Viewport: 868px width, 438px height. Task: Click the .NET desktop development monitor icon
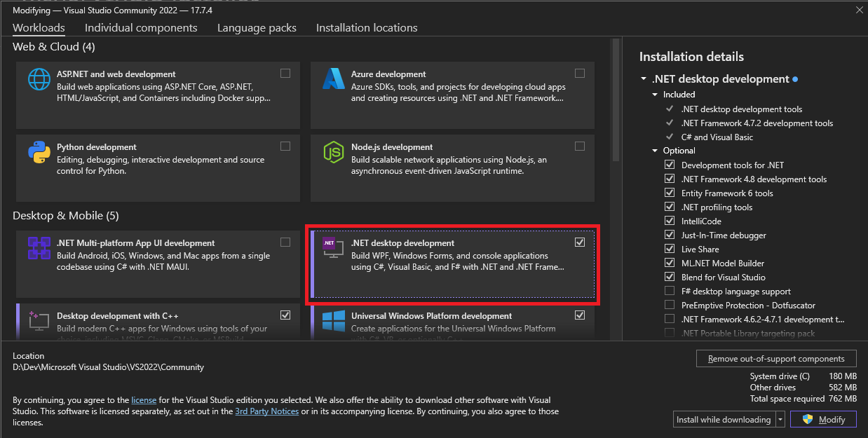click(332, 248)
